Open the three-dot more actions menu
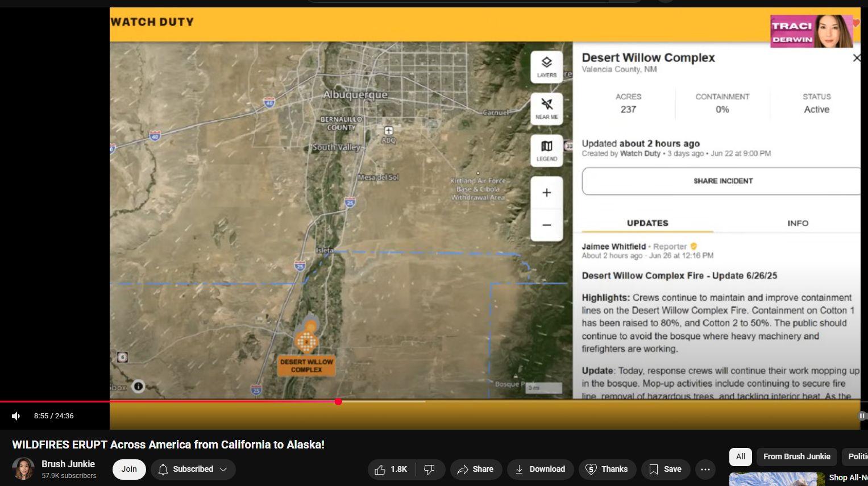 (705, 469)
